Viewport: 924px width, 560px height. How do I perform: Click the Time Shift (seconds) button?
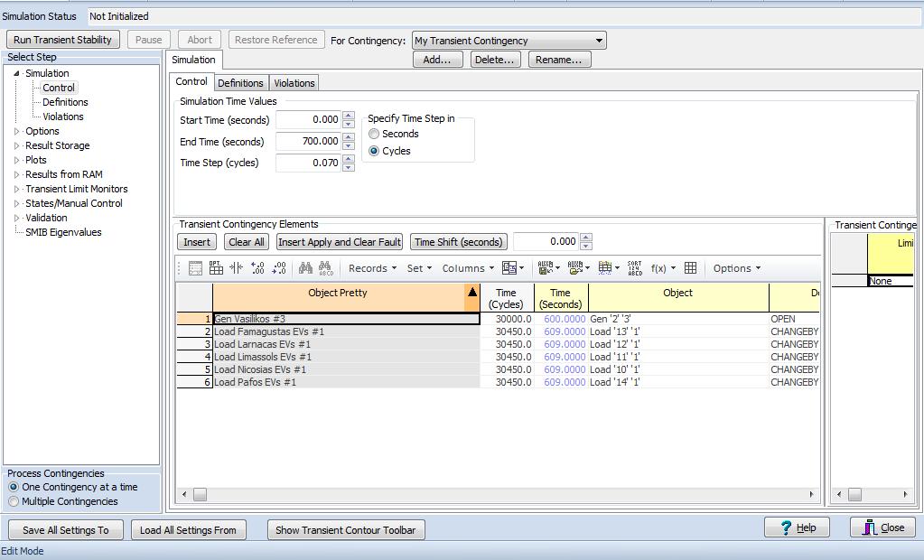point(459,242)
